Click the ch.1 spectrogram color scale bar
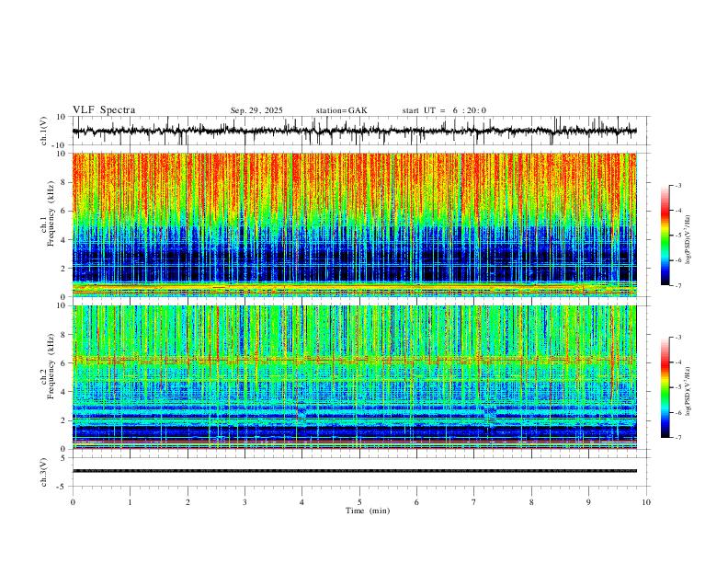The width and height of the screenshot is (728, 563). 665,236
